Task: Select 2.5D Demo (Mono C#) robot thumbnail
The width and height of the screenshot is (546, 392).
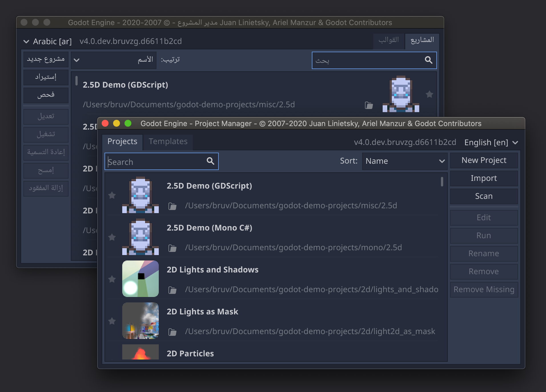Action: 140,237
